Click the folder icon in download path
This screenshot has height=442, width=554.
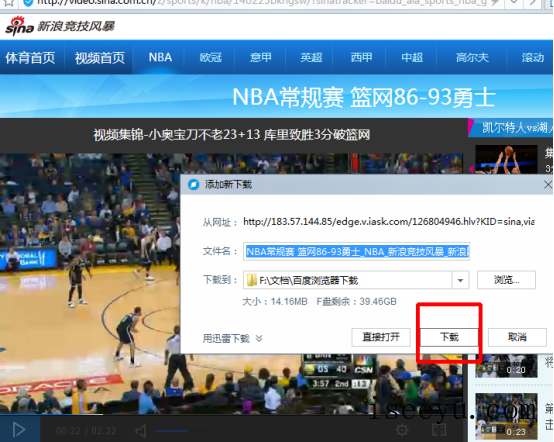point(252,281)
